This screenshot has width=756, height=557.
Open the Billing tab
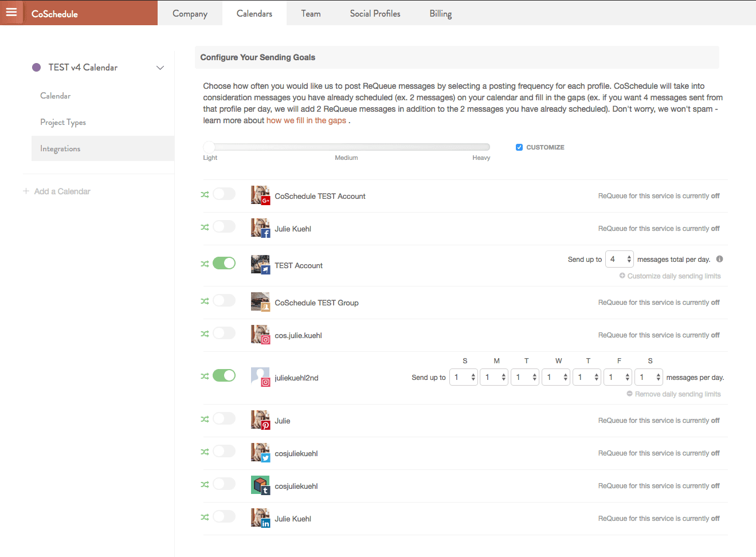point(441,13)
